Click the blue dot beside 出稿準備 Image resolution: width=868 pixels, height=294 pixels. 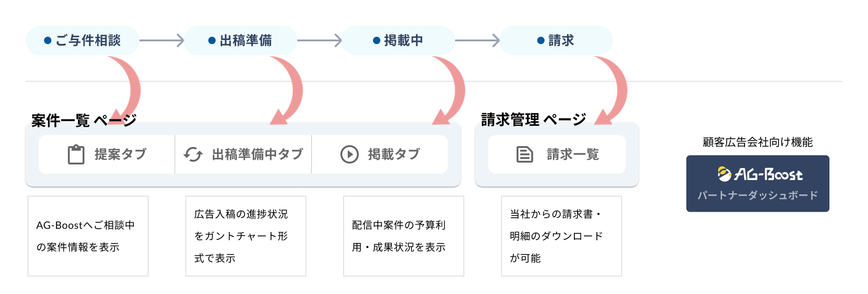pos(212,41)
